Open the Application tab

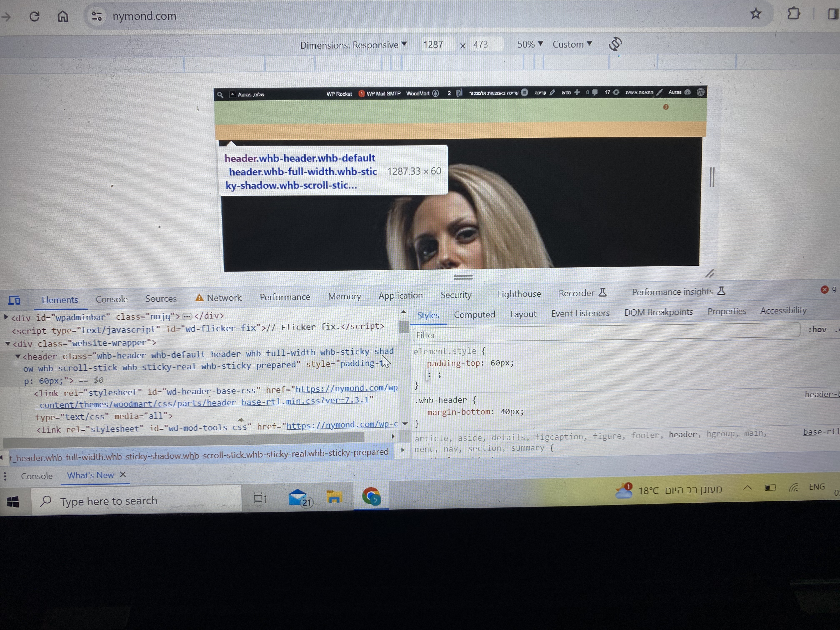[x=401, y=295]
